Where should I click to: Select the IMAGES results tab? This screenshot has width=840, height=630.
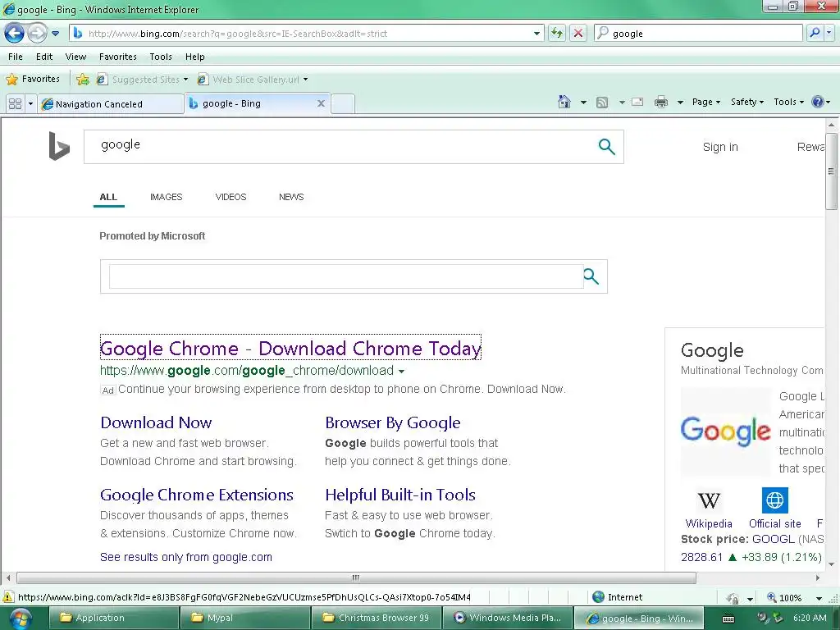[x=166, y=197]
